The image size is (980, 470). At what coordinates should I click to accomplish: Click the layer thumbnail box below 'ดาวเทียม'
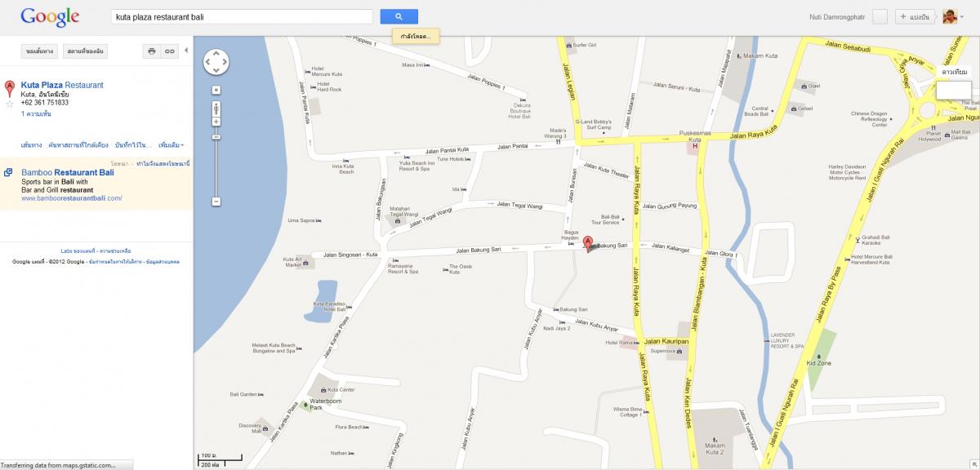click(953, 89)
